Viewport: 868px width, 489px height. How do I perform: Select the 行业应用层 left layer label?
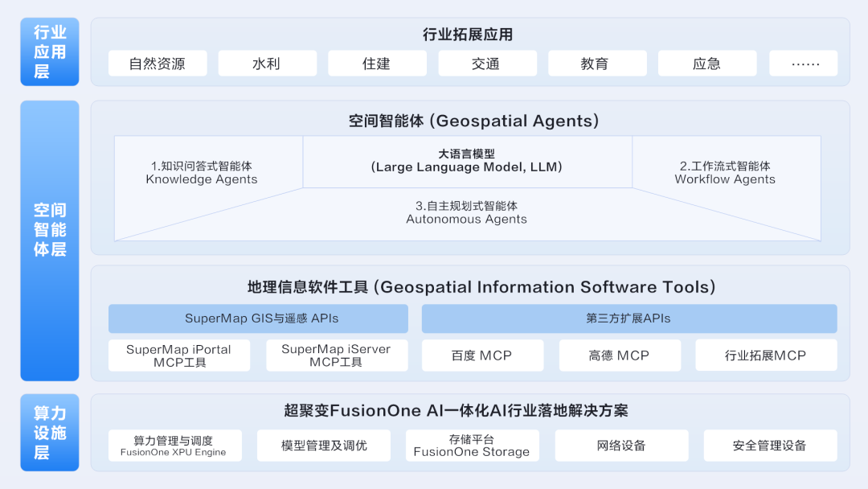coord(50,51)
